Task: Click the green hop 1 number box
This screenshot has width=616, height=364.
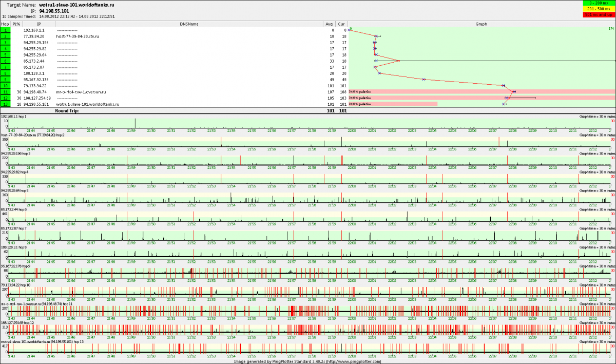Action: click(x=5, y=30)
